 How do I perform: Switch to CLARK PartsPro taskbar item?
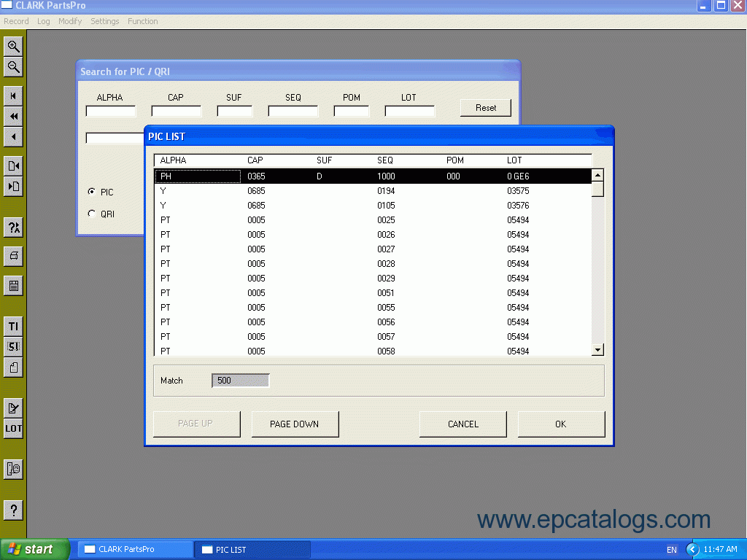pyautogui.click(x=134, y=550)
